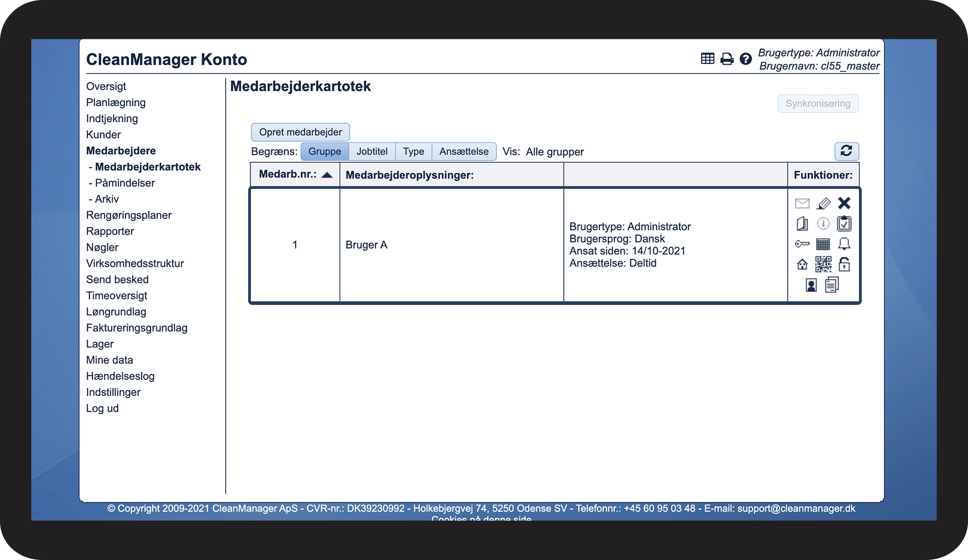The width and height of the screenshot is (968, 560).
Task: Open Virksomhedsstruktur
Action: (x=135, y=263)
